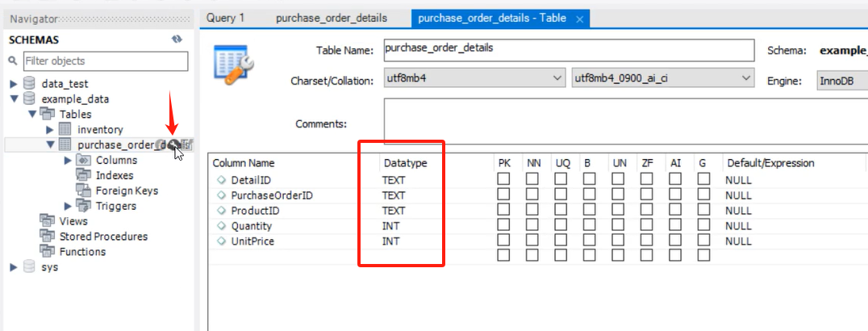Click the info icon on purchase_order row
Screen dimensions: 868x331
click(x=161, y=145)
